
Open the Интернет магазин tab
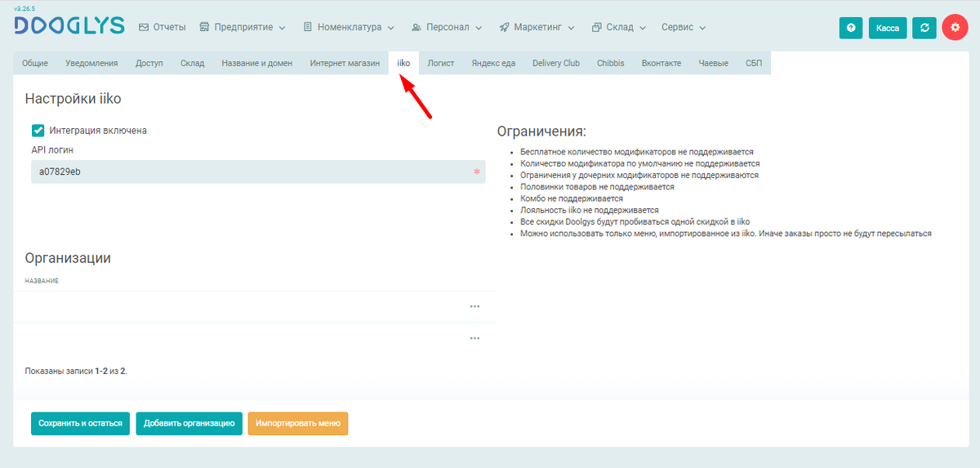[x=345, y=63]
